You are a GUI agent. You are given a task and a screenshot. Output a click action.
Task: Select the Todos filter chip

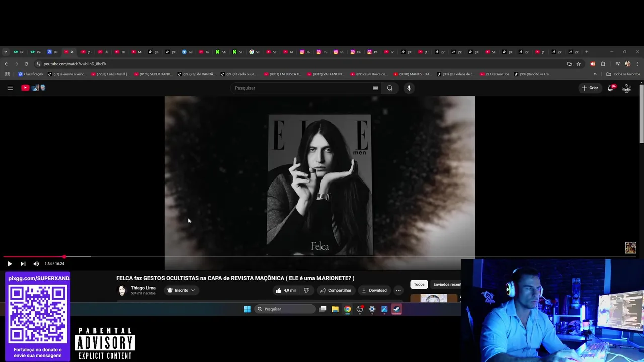[x=419, y=284]
